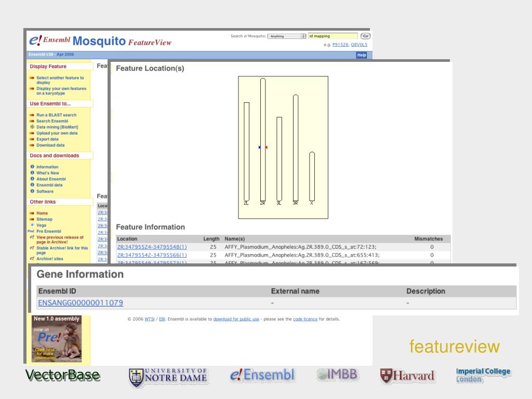Click the Help button
The height and width of the screenshot is (399, 532).
point(362,55)
